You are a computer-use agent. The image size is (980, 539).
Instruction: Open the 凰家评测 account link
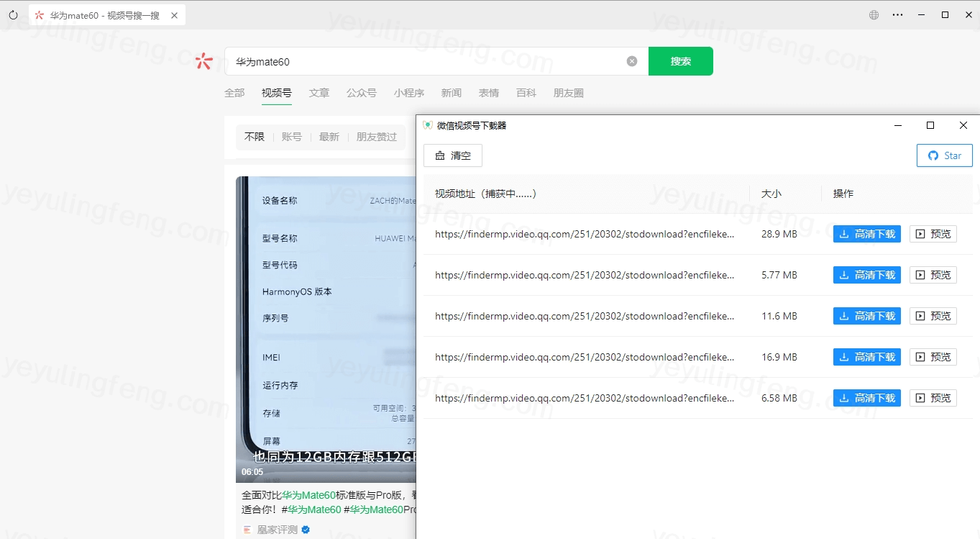click(278, 530)
